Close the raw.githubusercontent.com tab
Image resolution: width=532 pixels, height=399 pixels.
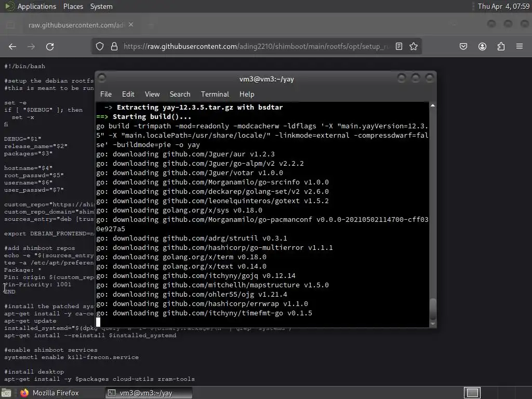(131, 25)
